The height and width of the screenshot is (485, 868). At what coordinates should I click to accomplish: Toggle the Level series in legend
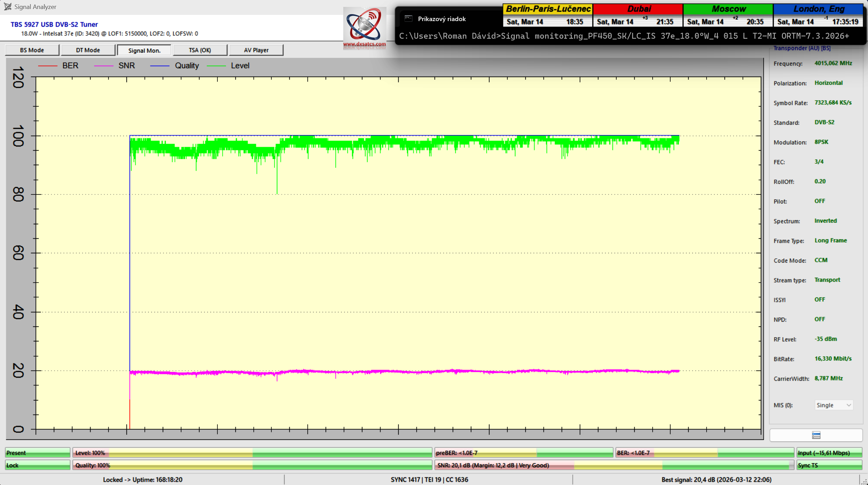pyautogui.click(x=239, y=66)
